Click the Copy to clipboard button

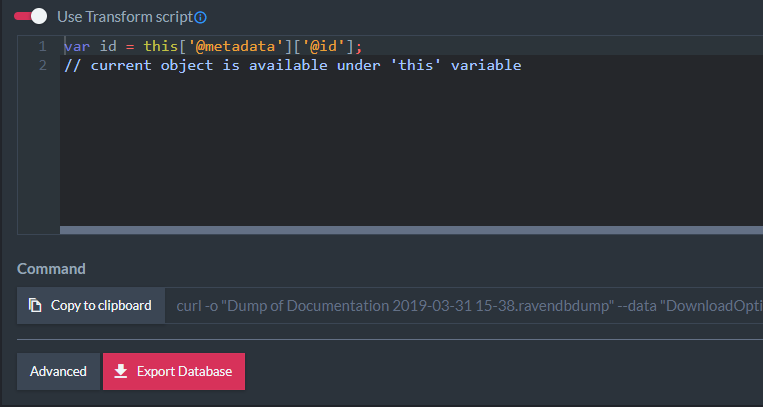(x=91, y=305)
